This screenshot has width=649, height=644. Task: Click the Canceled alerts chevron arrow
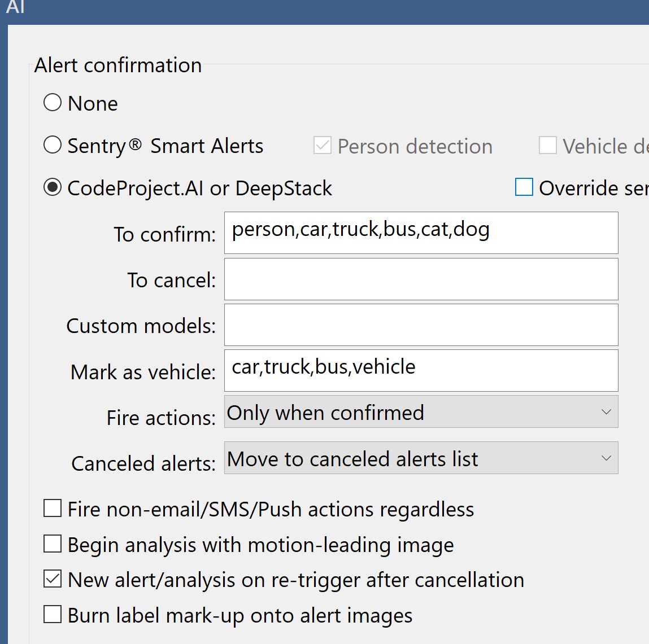(606, 458)
